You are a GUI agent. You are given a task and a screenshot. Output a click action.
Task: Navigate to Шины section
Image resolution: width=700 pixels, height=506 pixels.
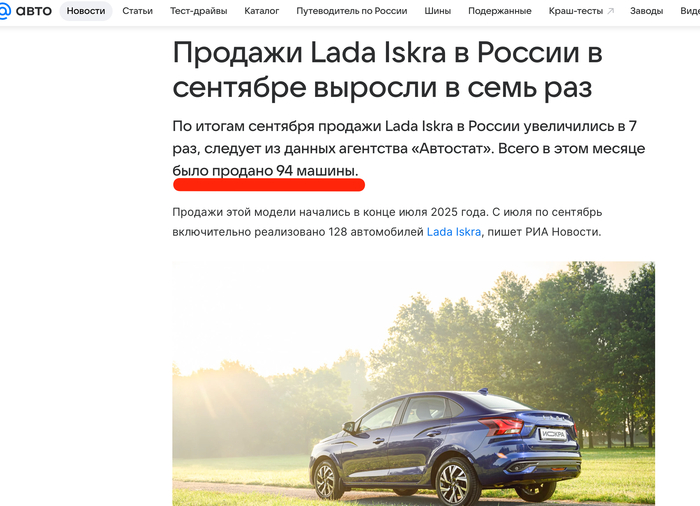click(438, 11)
